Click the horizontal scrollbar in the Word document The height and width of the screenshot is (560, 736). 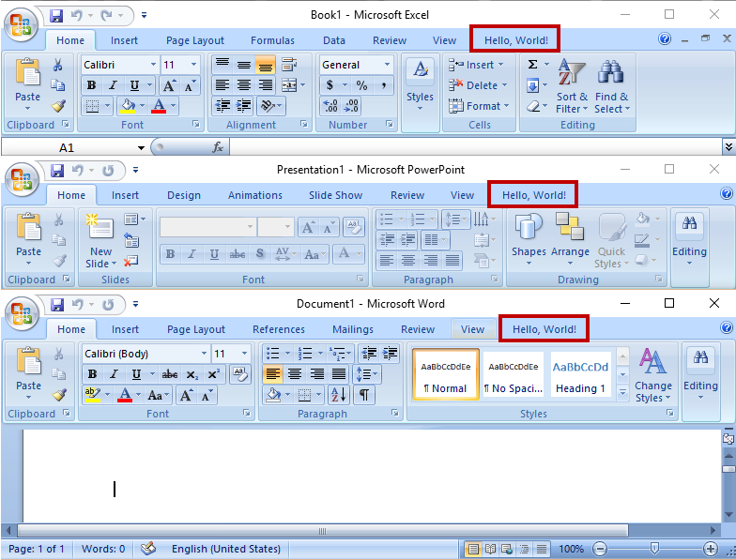click(323, 531)
